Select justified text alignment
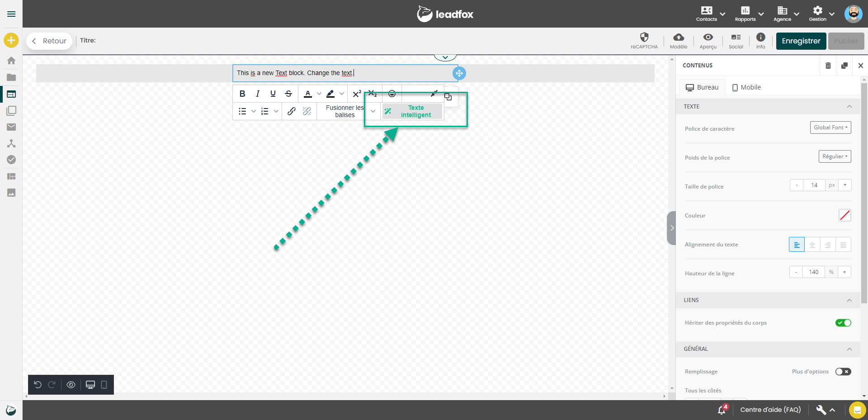868x420 pixels. pyautogui.click(x=843, y=245)
